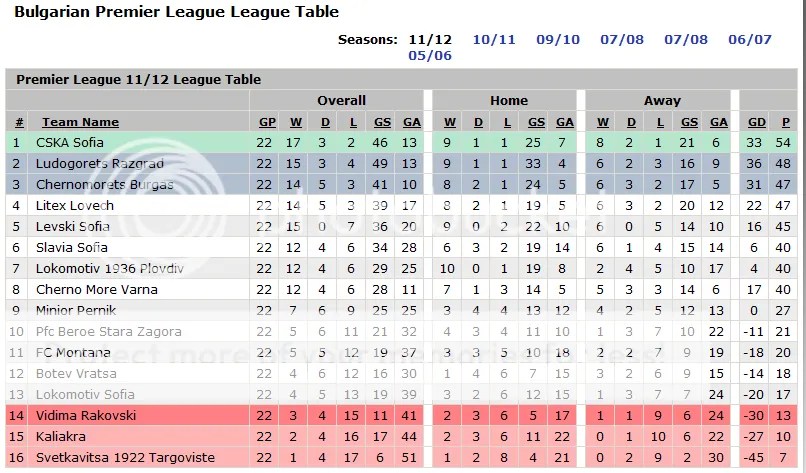The width and height of the screenshot is (806, 473).
Task: Sort by the GD column header
Action: 756,122
